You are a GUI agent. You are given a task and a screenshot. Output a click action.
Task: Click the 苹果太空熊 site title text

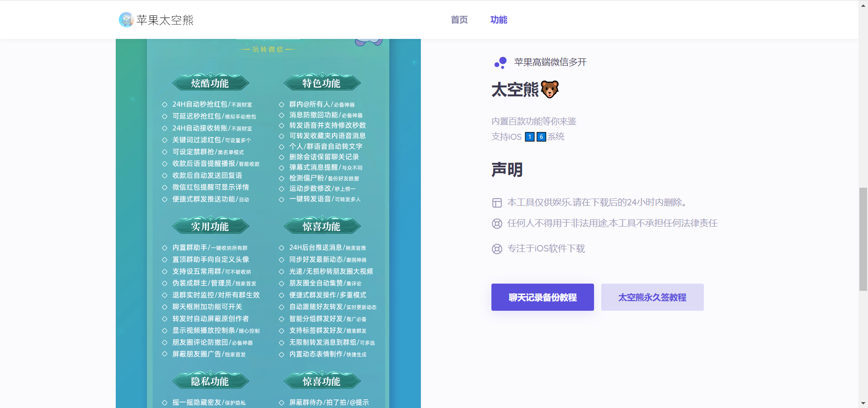(x=165, y=20)
